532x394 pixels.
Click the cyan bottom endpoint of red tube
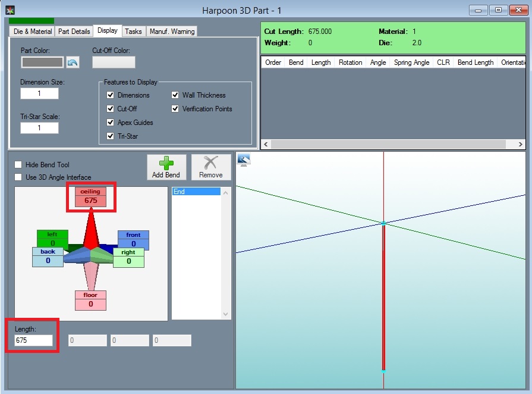(383, 371)
